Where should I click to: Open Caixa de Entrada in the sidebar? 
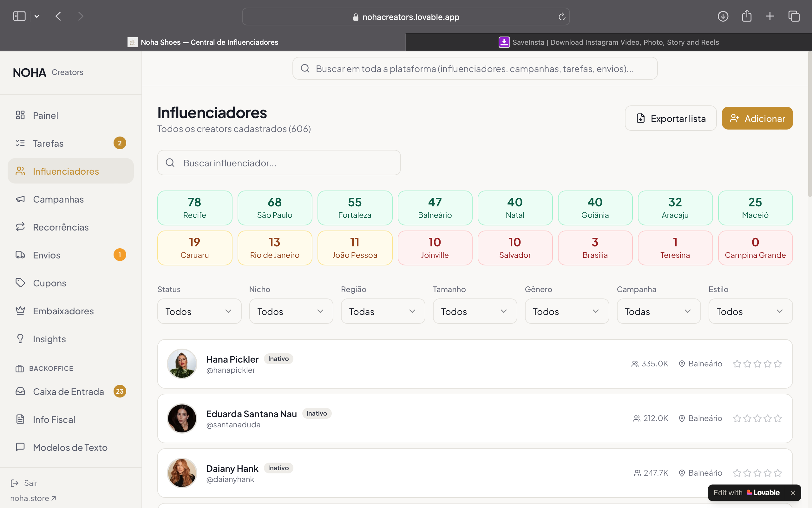(x=71, y=391)
